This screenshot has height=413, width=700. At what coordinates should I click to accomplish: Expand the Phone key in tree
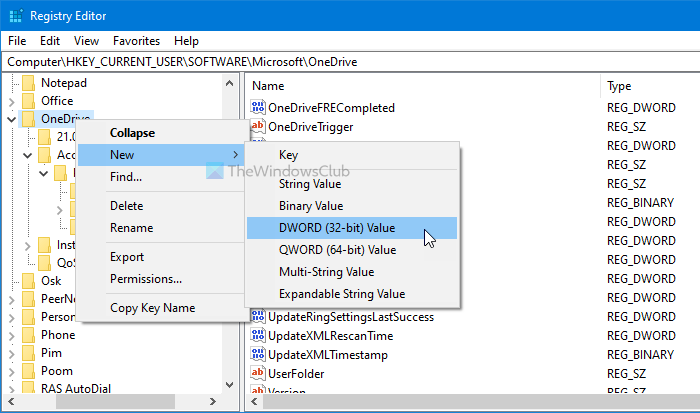click(11, 335)
